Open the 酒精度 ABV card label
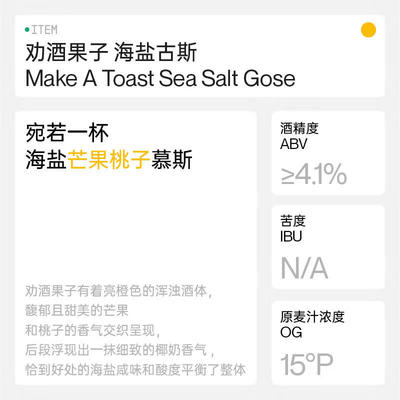The width and height of the screenshot is (400, 400). coord(299,136)
